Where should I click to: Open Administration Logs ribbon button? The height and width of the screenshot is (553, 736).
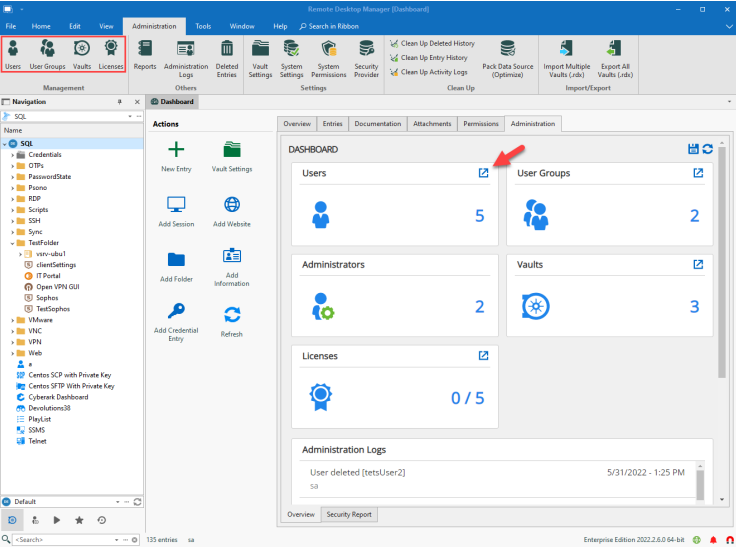pos(186,59)
